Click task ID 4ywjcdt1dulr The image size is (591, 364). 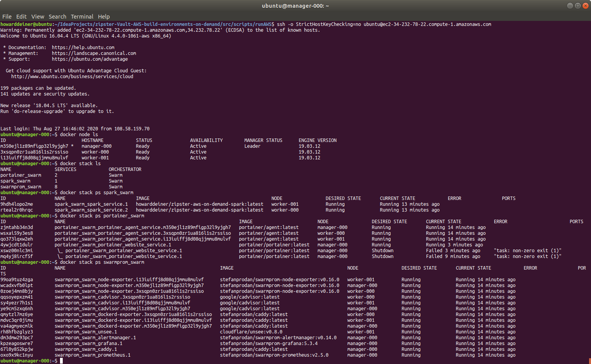coord(17,245)
